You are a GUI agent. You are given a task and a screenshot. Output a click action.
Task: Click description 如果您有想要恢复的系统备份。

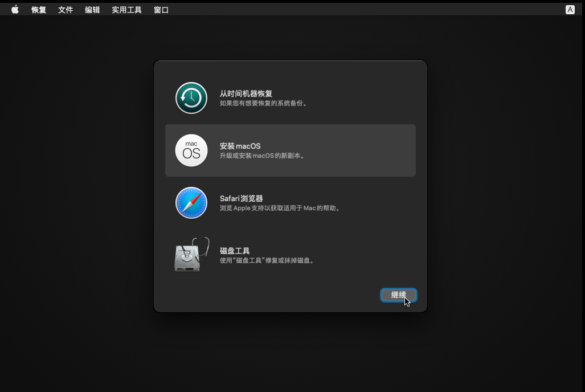pyautogui.click(x=264, y=104)
